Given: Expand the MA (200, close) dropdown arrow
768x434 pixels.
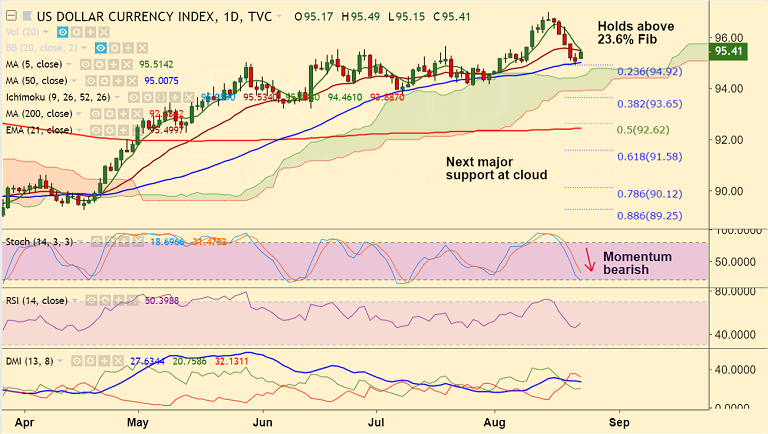Looking at the screenshot, I should pyautogui.click(x=78, y=114).
